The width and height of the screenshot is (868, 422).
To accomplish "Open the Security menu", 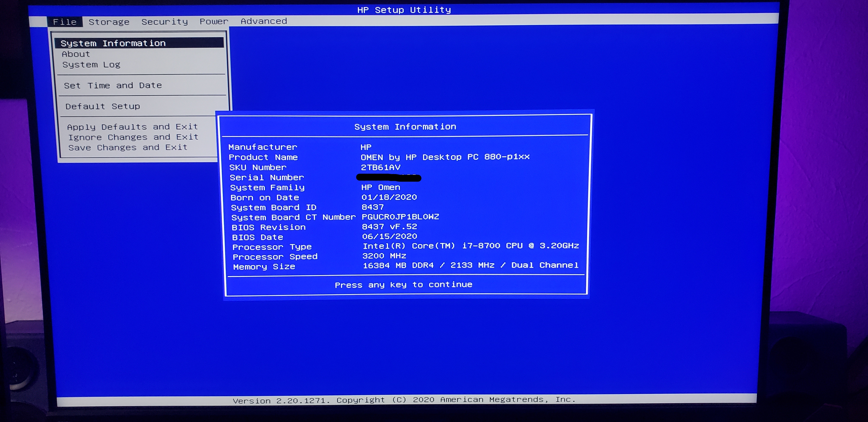I will coord(164,21).
